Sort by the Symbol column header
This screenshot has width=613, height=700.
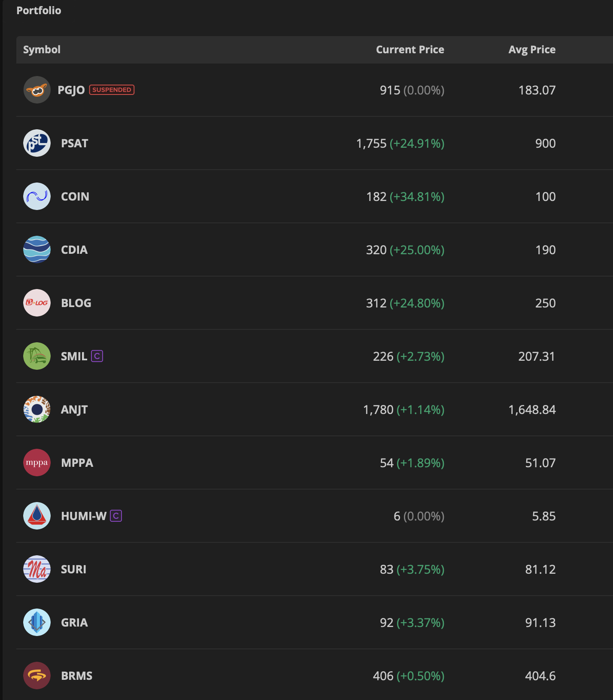coord(42,50)
